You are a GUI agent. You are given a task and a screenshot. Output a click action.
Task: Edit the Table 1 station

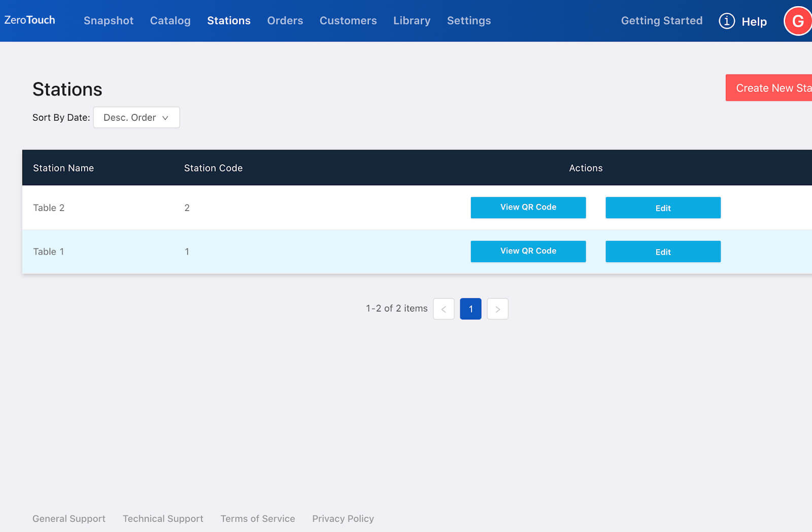663,251
